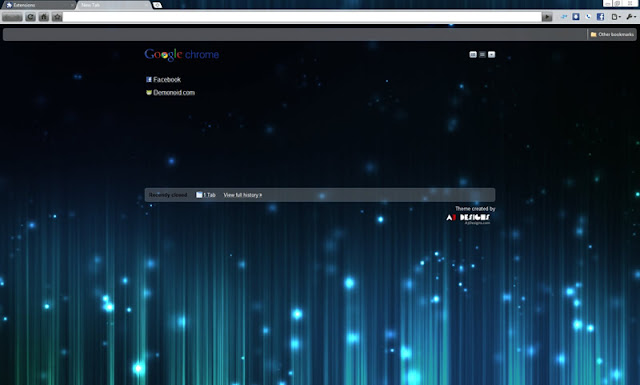Reload the current page
This screenshot has height=385, width=640.
pyautogui.click(x=31, y=17)
